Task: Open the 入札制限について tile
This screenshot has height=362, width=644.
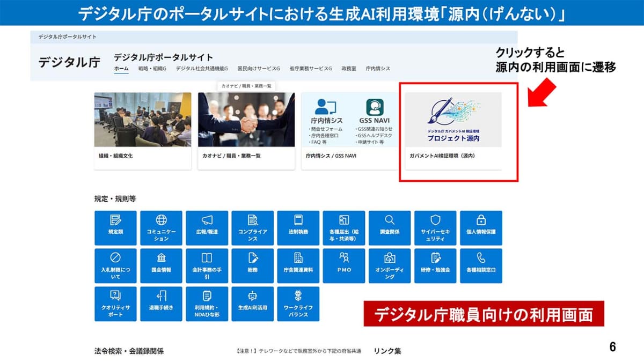Action: point(115,266)
